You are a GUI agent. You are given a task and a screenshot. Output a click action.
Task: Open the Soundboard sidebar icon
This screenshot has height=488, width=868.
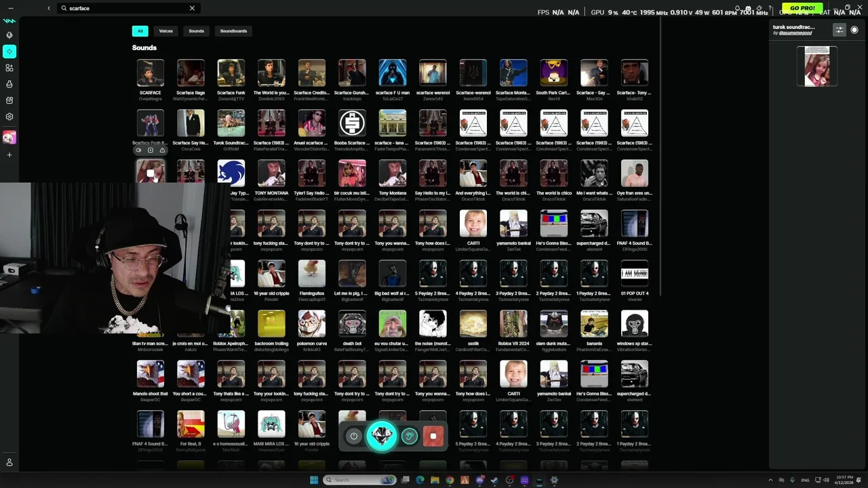pyautogui.click(x=9, y=68)
